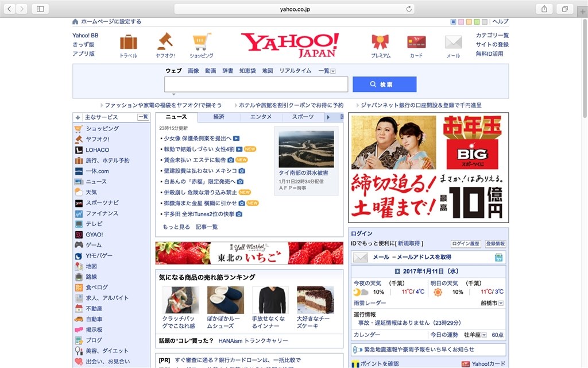Screen dimensions: 588x368
Task: Open the ヘルプ link
Action: click(500, 21)
